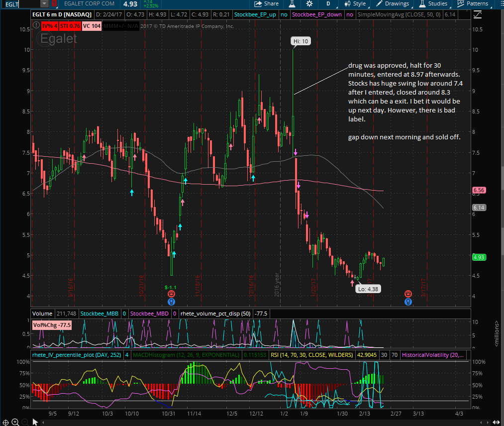Click earnings phone icon below $-1.1
The image size is (504, 426).
[171, 294]
